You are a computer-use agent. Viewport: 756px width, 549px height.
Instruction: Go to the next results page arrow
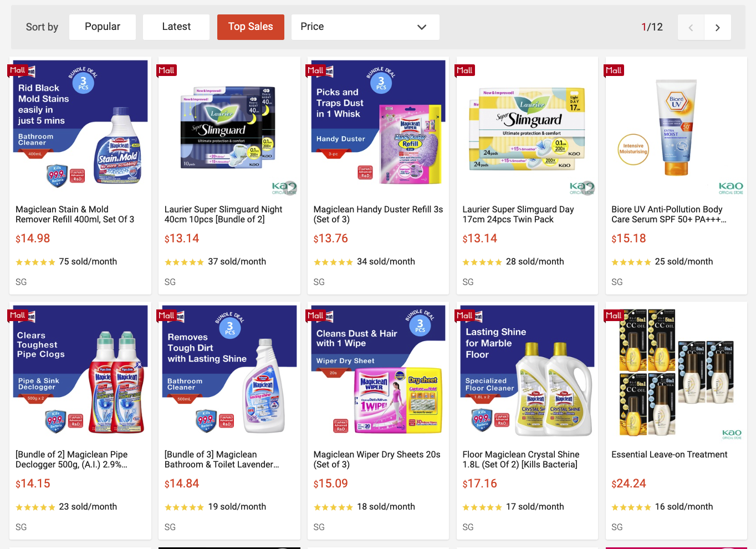pyautogui.click(x=717, y=27)
